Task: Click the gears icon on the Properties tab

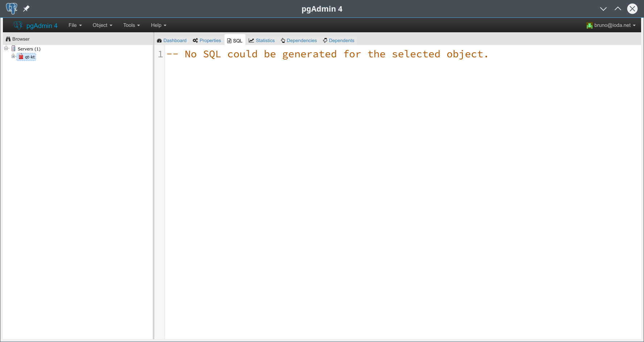Action: pos(195,41)
